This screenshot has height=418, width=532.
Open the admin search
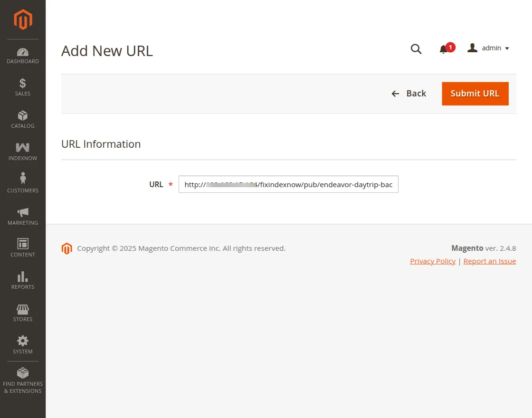click(x=416, y=49)
